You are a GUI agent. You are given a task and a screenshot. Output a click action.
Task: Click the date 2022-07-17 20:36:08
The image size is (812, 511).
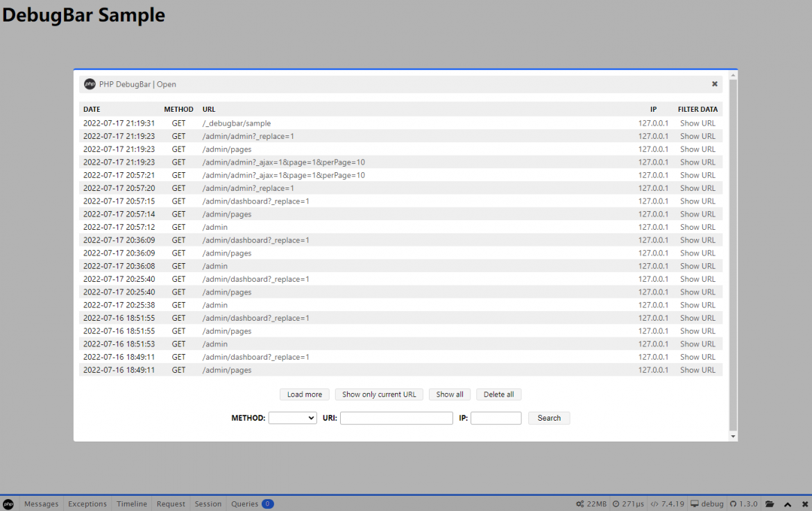(119, 266)
